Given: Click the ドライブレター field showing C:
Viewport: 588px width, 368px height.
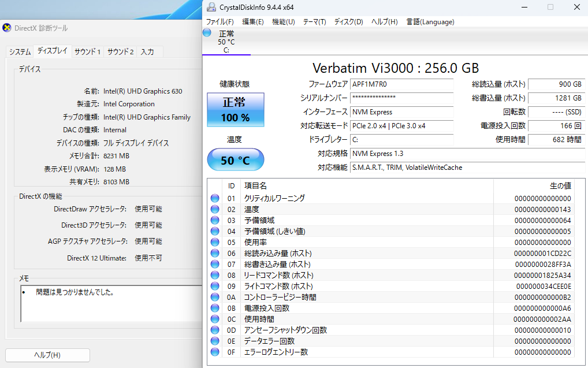Looking at the screenshot, I should click(401, 140).
